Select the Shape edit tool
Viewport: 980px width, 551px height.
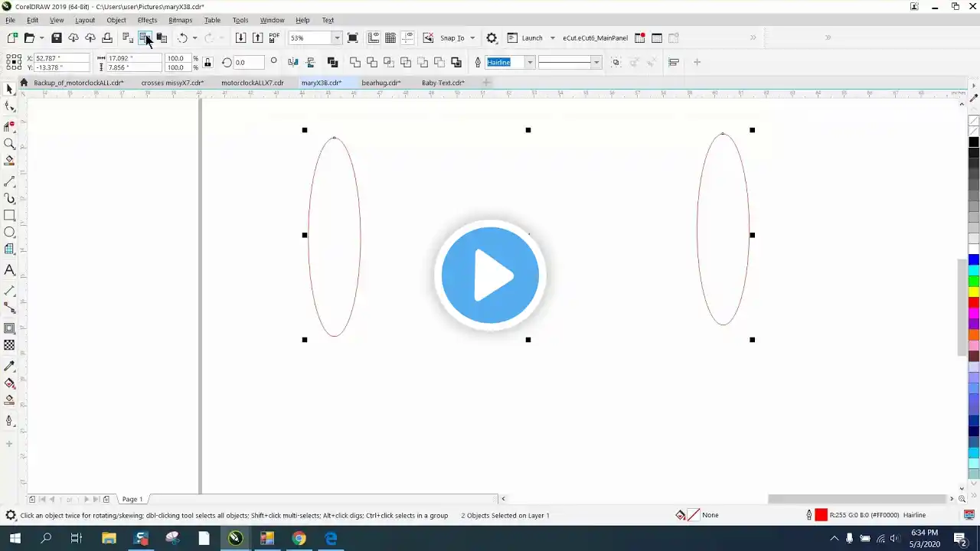9,107
